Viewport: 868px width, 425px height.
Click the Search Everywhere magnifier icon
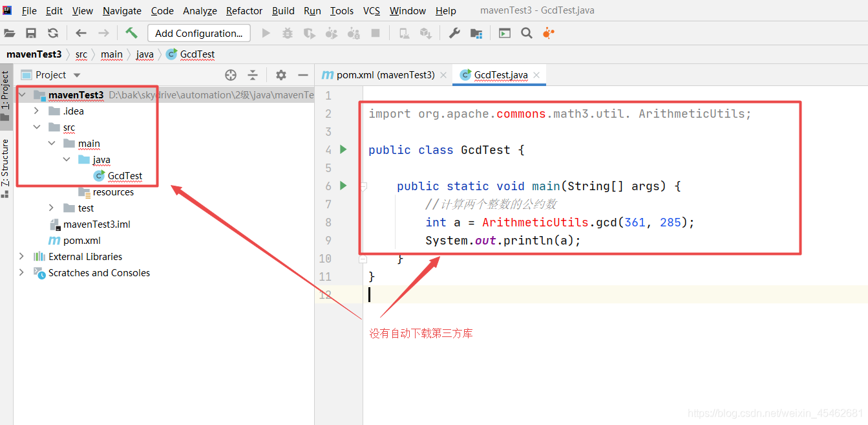pos(527,33)
